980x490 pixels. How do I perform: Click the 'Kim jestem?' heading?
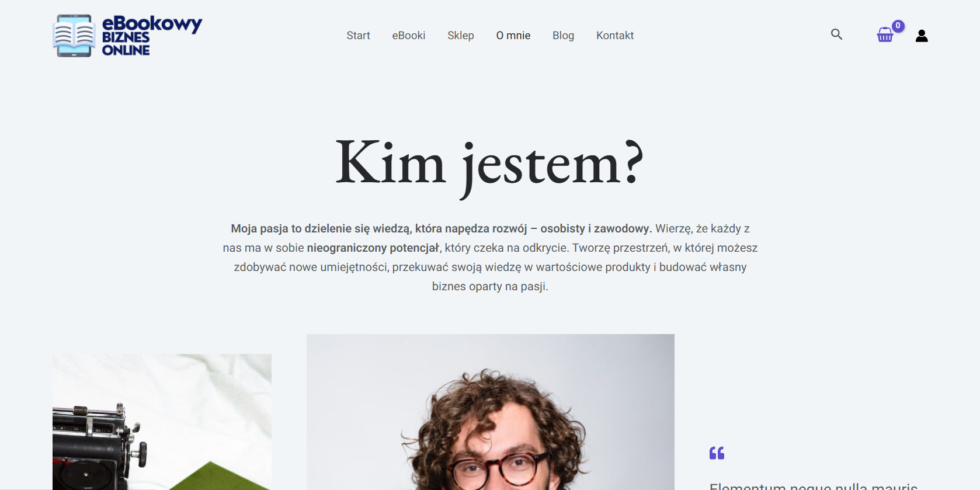tap(489, 165)
